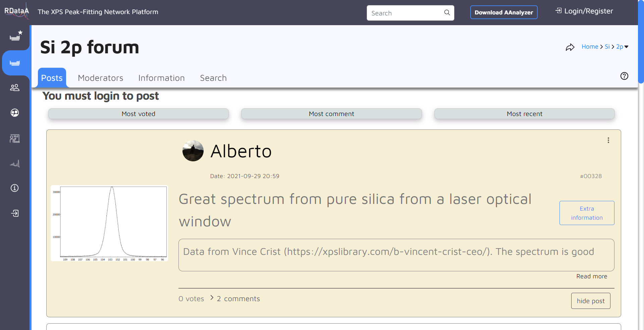Click in the top Search field

(405, 13)
